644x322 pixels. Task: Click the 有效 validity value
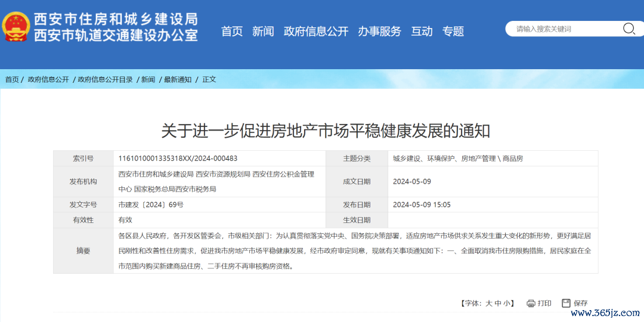pos(125,220)
